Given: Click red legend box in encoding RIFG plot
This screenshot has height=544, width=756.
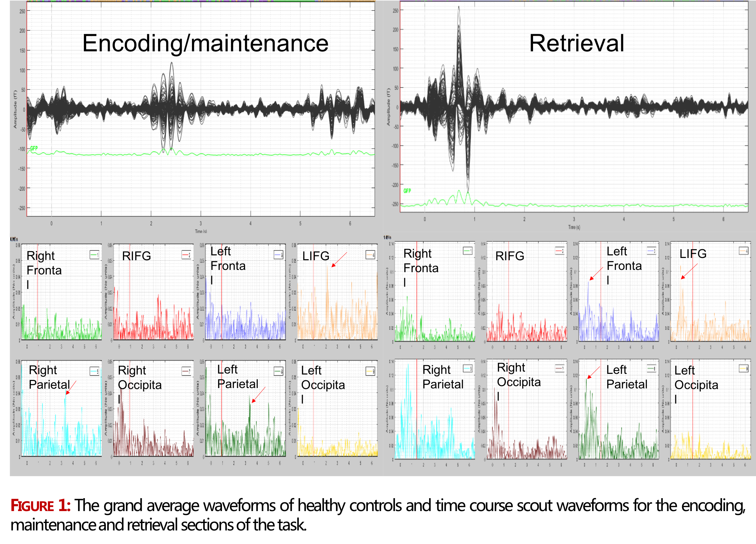Looking at the screenshot, I should [x=186, y=255].
